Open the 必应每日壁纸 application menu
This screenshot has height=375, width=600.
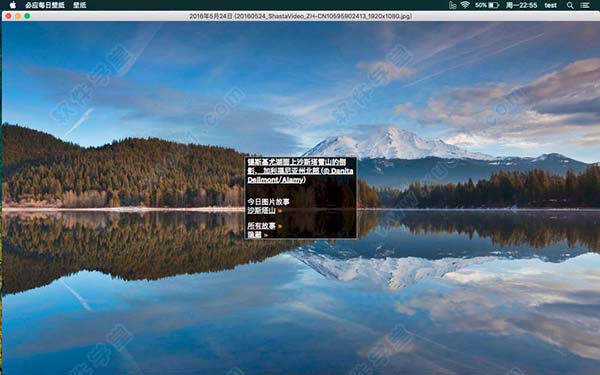point(45,5)
